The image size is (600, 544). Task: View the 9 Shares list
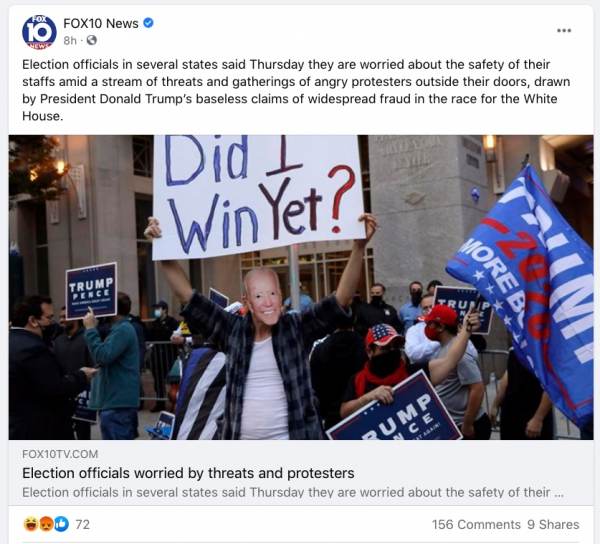pyautogui.click(x=553, y=524)
